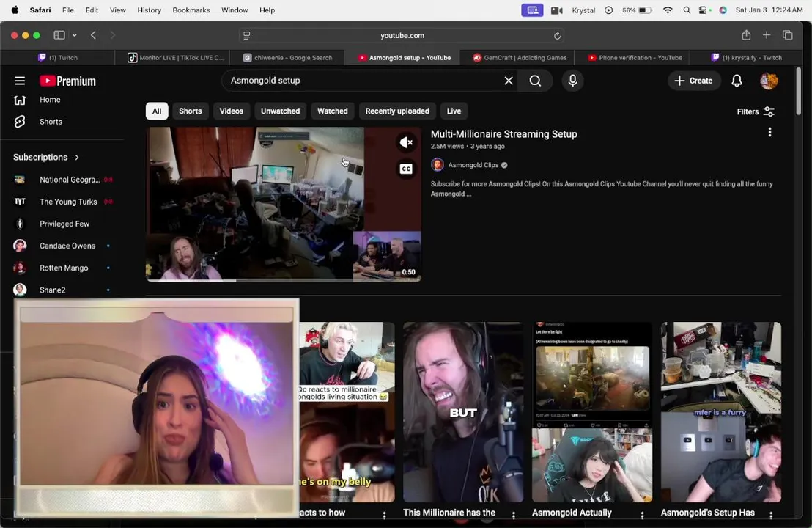Select the Videos filter chip
Image resolution: width=812 pixels, height=528 pixels.
click(231, 111)
